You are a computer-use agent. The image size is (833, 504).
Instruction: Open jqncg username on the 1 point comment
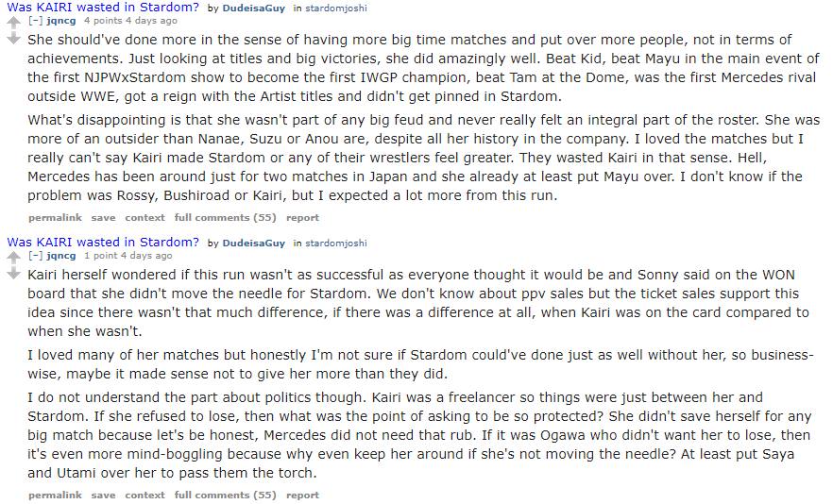coord(61,256)
